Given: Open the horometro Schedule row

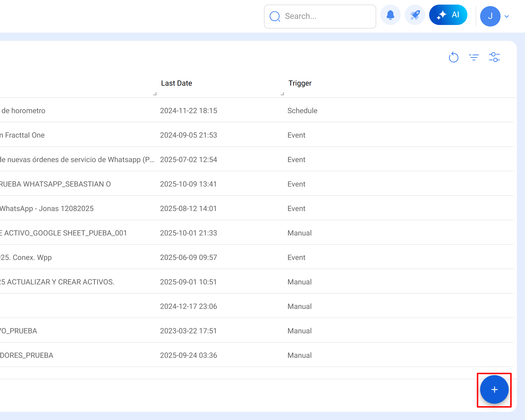Looking at the screenshot, I should tap(23, 111).
